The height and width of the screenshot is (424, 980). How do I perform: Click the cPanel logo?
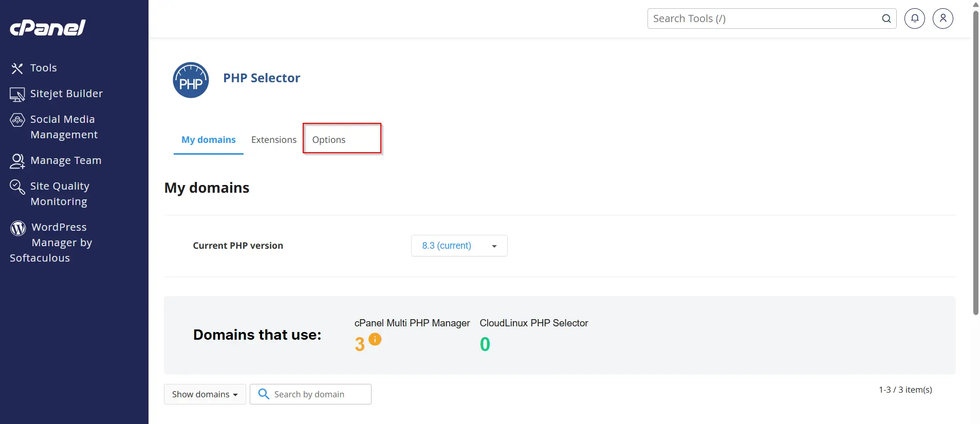coord(48,28)
